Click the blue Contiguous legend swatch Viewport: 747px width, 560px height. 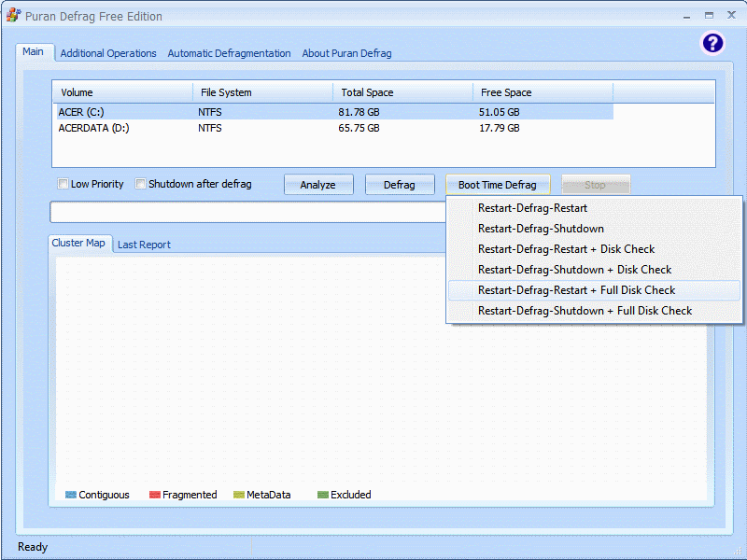tap(71, 495)
